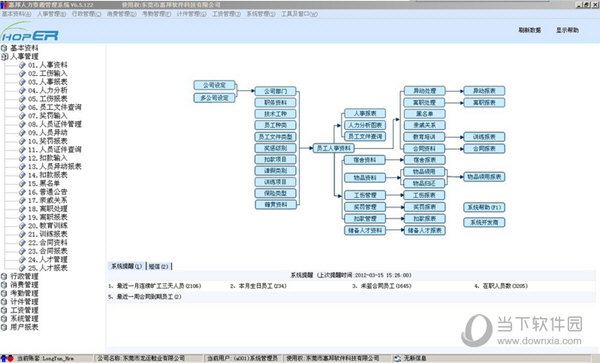Screen dimensions: 600x363
Task: Expand the 基本资料 tree node
Action: (x=4, y=48)
